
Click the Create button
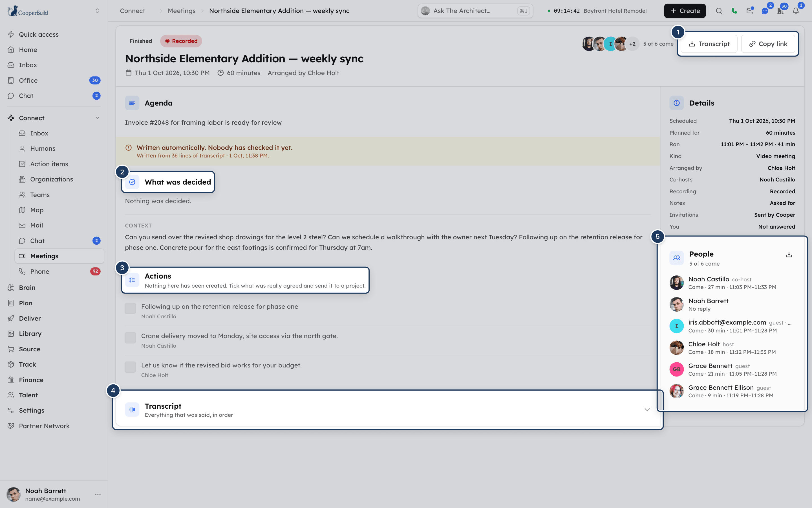coord(685,11)
